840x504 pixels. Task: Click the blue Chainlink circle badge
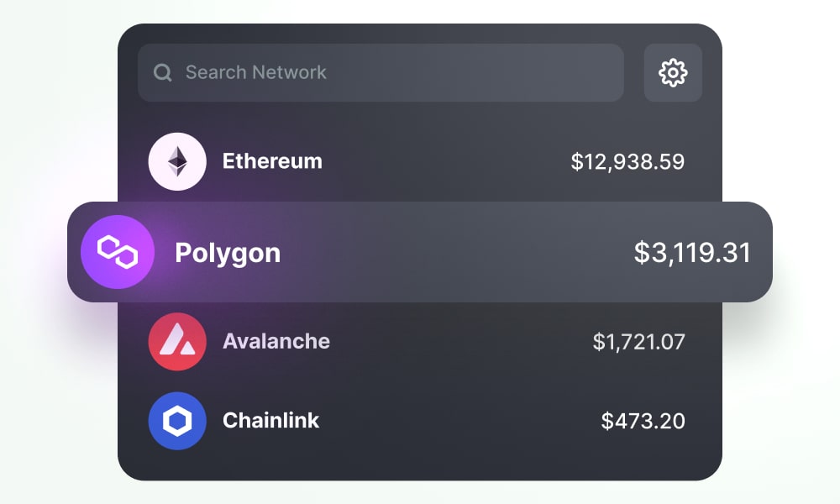point(176,421)
